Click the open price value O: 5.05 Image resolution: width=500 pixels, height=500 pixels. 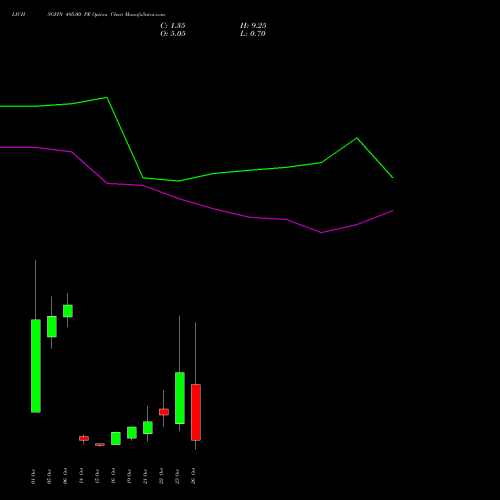click(173, 34)
